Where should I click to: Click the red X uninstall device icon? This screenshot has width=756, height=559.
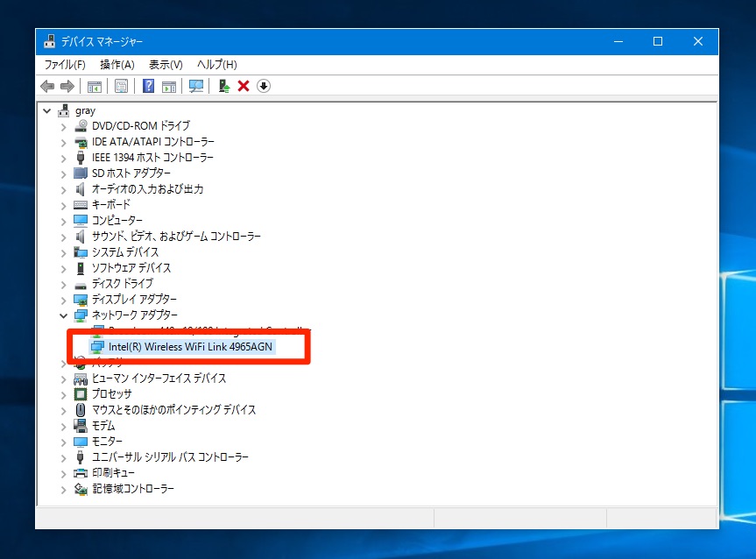(x=244, y=86)
